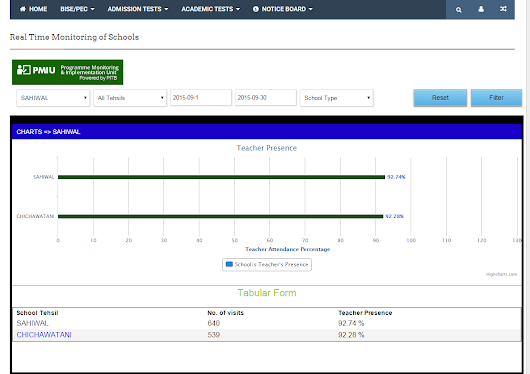Click the Tabular Form heading

[x=267, y=293]
